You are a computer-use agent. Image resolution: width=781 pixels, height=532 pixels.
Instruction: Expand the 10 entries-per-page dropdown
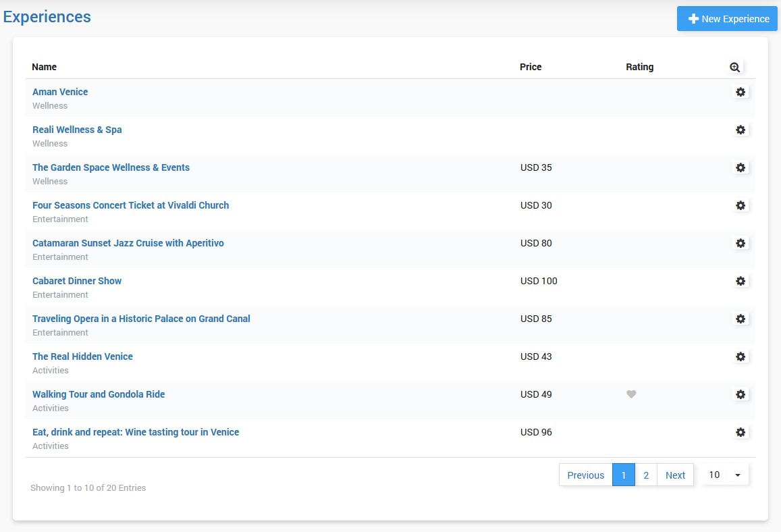click(x=725, y=475)
